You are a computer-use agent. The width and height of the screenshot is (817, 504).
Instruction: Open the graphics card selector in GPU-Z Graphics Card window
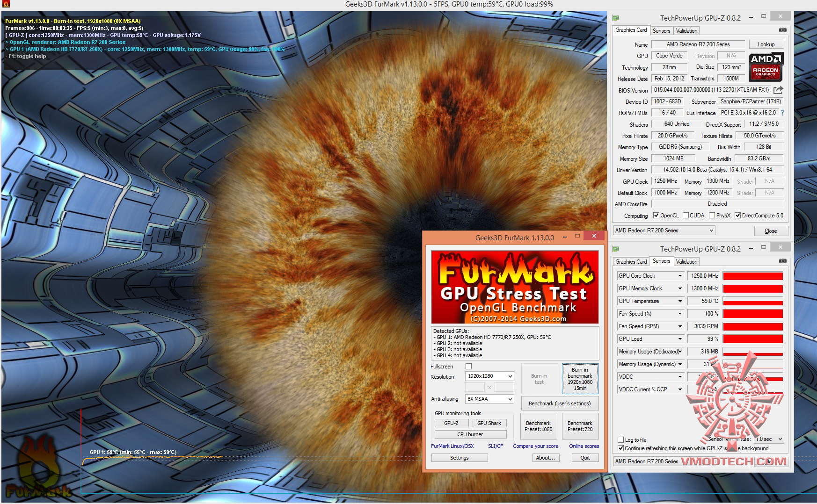click(x=664, y=230)
